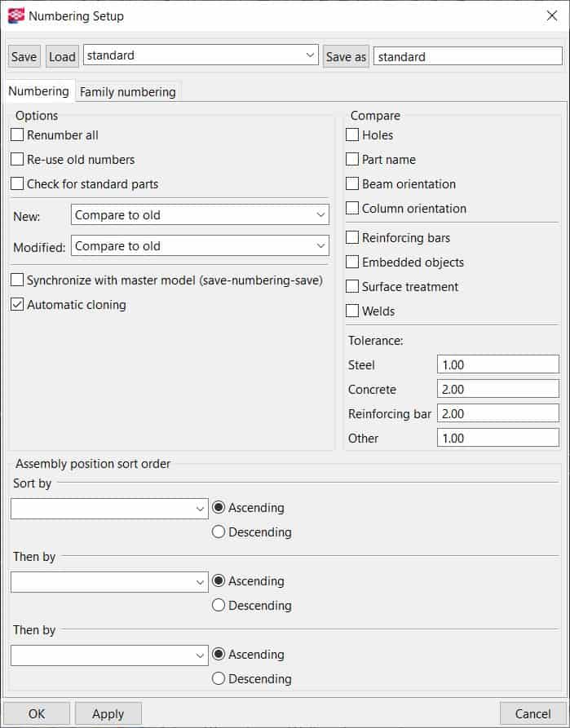Click the Tekla logo icon in title bar
The image size is (570, 728).
pos(15,15)
